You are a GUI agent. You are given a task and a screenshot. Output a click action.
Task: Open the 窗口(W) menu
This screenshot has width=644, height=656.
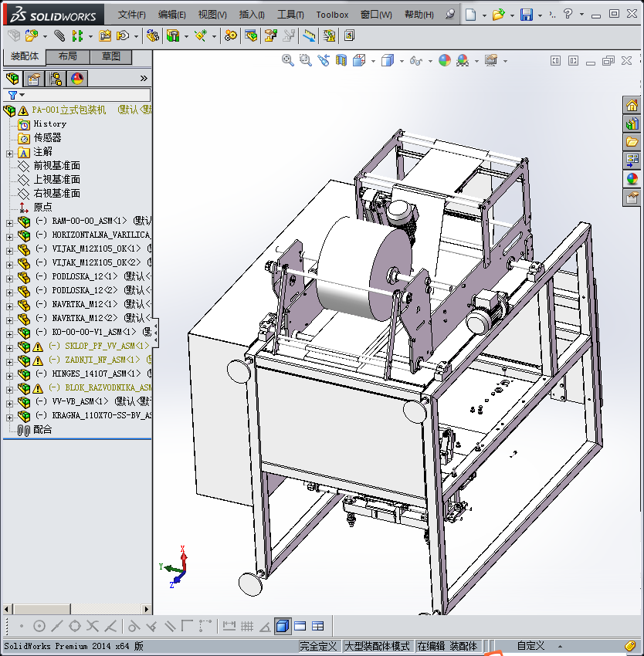376,15
